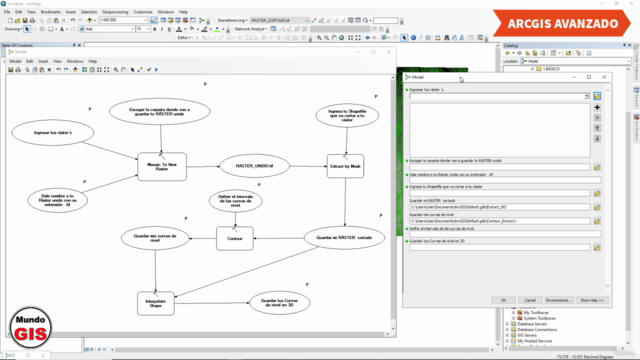Open the Georeferencing toolbar menu button
Screen dimensions: 640x360
(x=233, y=20)
